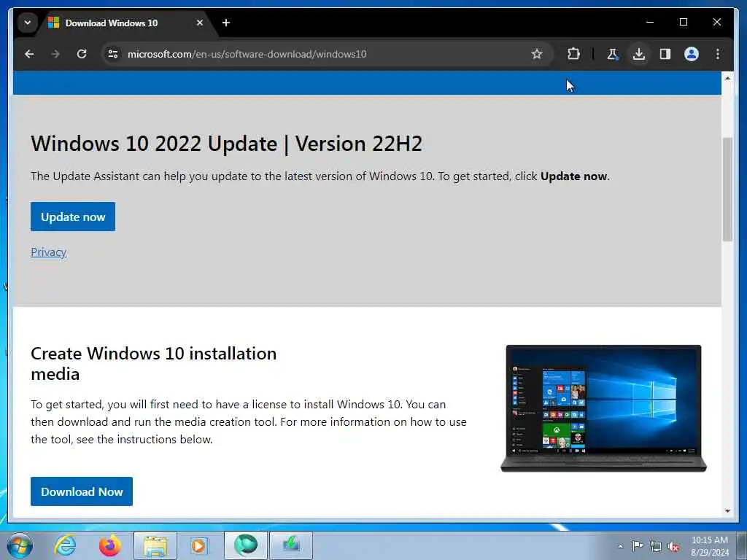Minimize the Chrome window
Screen dimensions: 747x560
[x=650, y=22]
